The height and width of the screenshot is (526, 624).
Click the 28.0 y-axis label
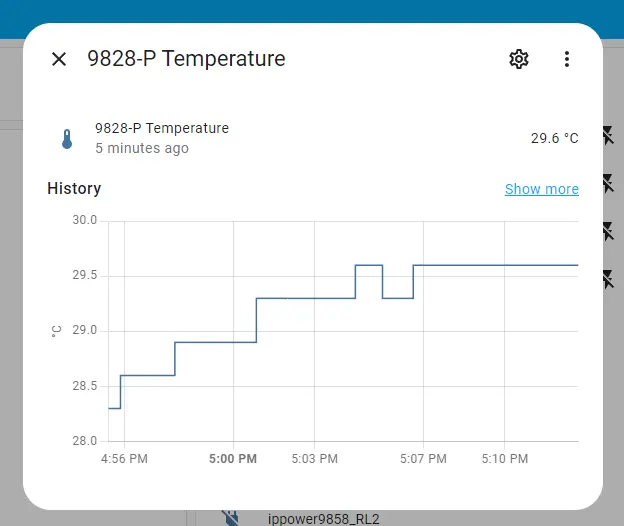click(85, 441)
